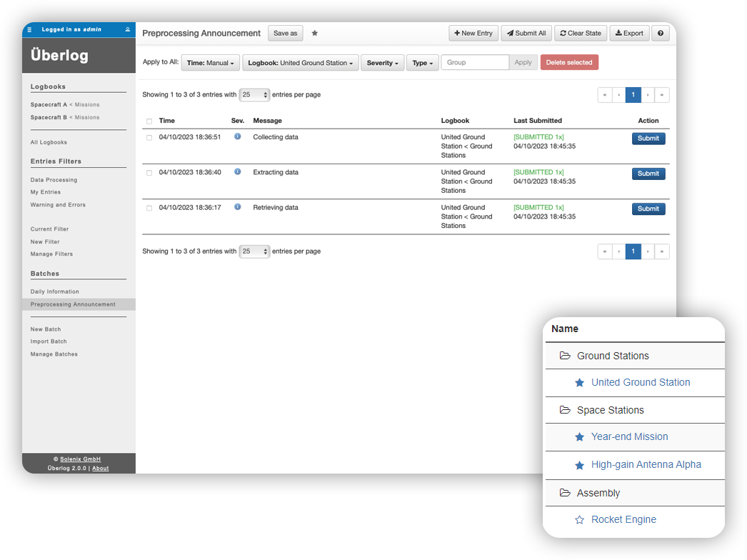Open the Severity dropdown
This screenshot has height=560, width=747.
(x=382, y=63)
